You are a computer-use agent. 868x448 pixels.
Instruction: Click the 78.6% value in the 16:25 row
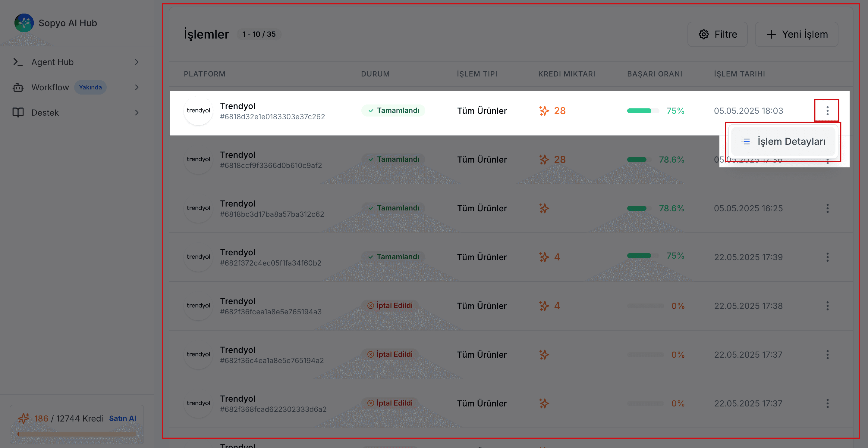(x=671, y=208)
